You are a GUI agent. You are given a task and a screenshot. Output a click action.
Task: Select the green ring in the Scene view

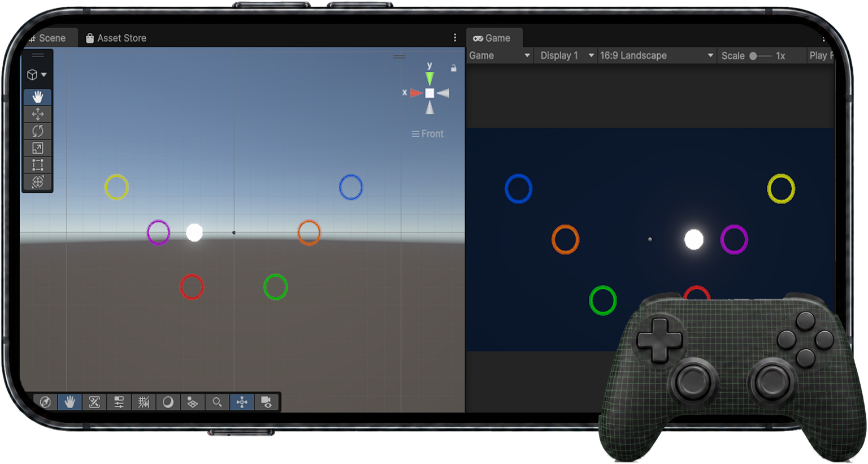tap(276, 287)
